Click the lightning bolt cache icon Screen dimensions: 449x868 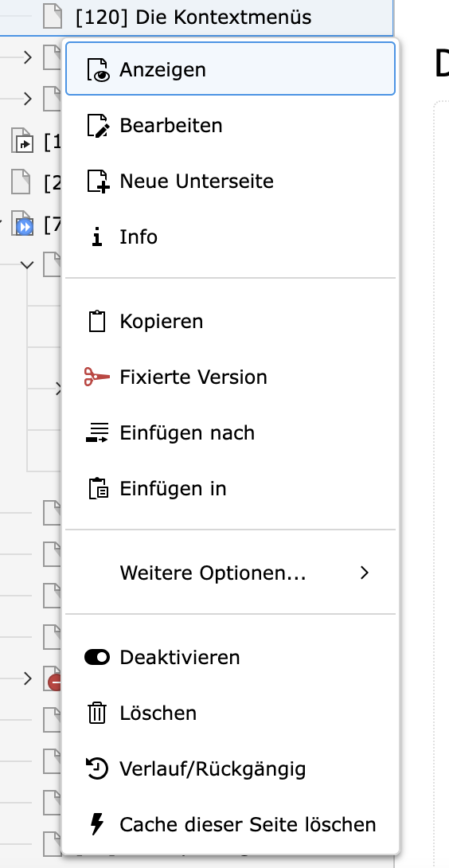pos(97,824)
